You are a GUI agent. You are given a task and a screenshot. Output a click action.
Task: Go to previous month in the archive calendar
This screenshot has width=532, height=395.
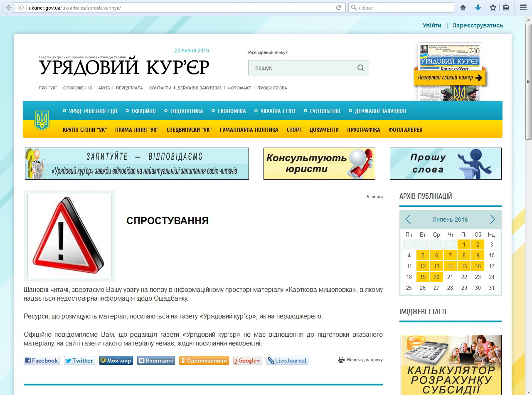coord(408,219)
